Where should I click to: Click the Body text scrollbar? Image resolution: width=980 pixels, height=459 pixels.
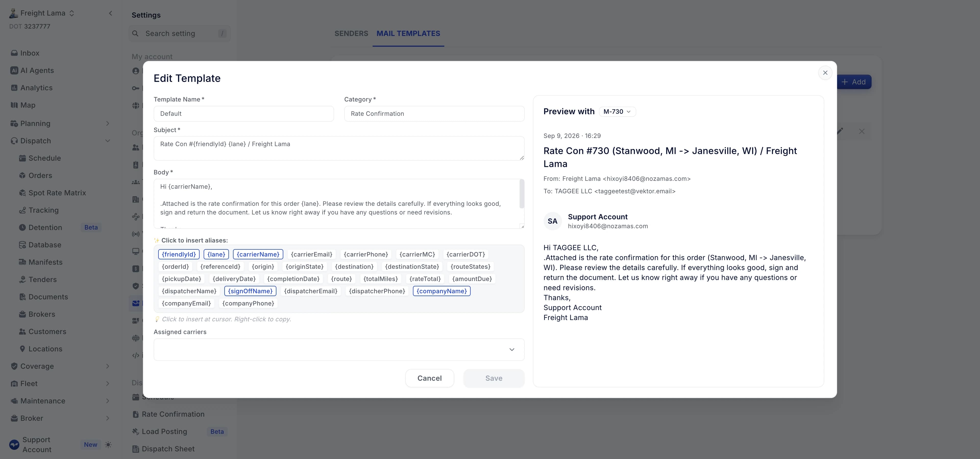(x=522, y=194)
